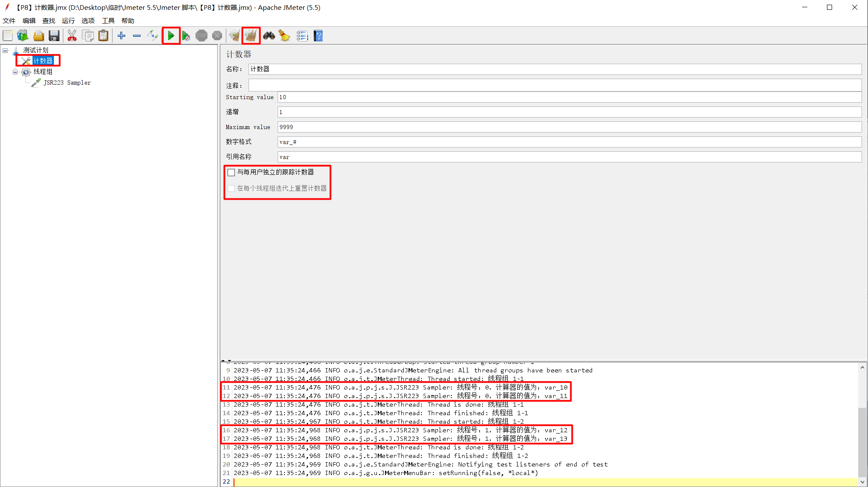Open the 工具 menu
This screenshot has width=868, height=487.
(x=108, y=21)
